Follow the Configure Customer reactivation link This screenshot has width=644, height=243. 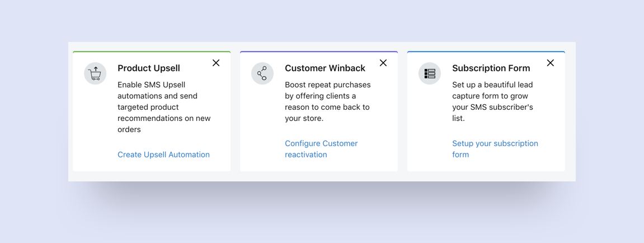[321, 149]
